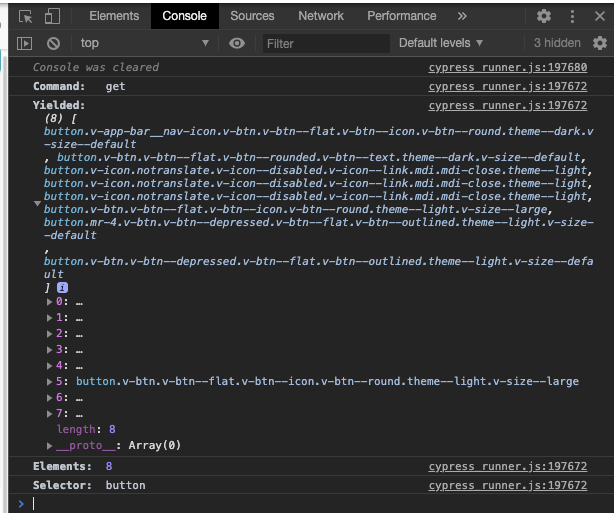The width and height of the screenshot is (614, 513).
Task: Click the blue info badge after the array
Action: (62, 287)
